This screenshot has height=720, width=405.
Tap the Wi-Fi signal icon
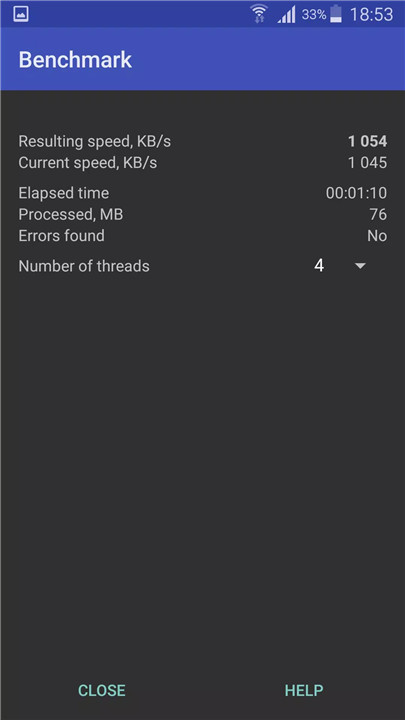(x=259, y=13)
